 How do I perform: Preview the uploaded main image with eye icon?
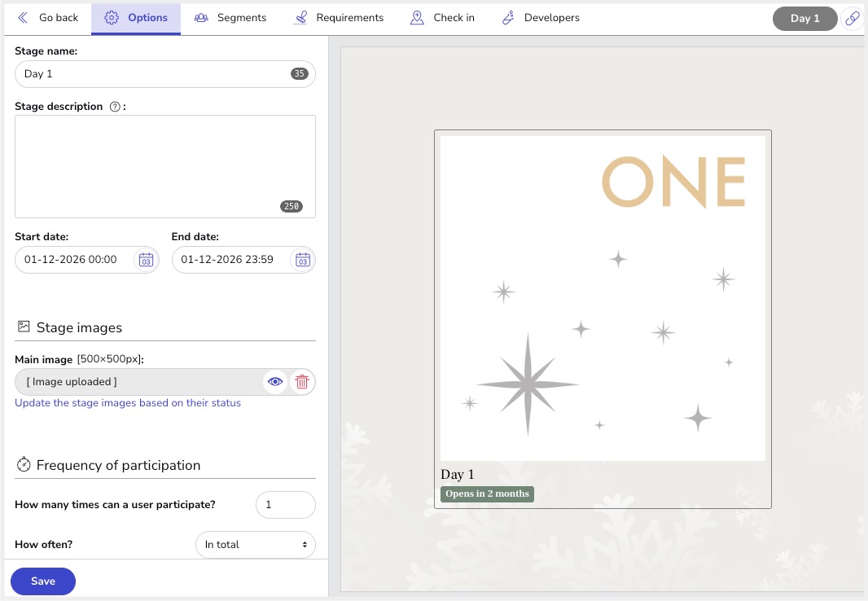coord(275,382)
